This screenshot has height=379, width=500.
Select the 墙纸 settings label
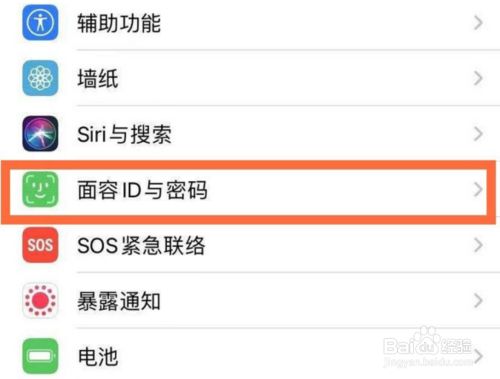[98, 79]
